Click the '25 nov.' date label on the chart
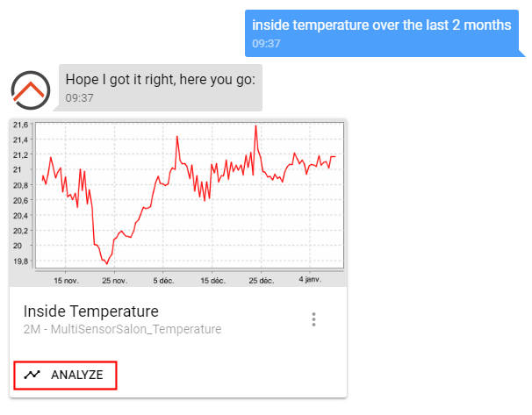This screenshot has width=532, height=415. (115, 281)
